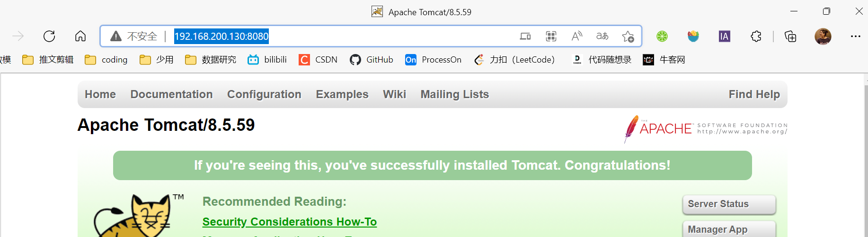The image size is (868, 237).
Task: Open the read aloud icon
Action: (x=576, y=36)
